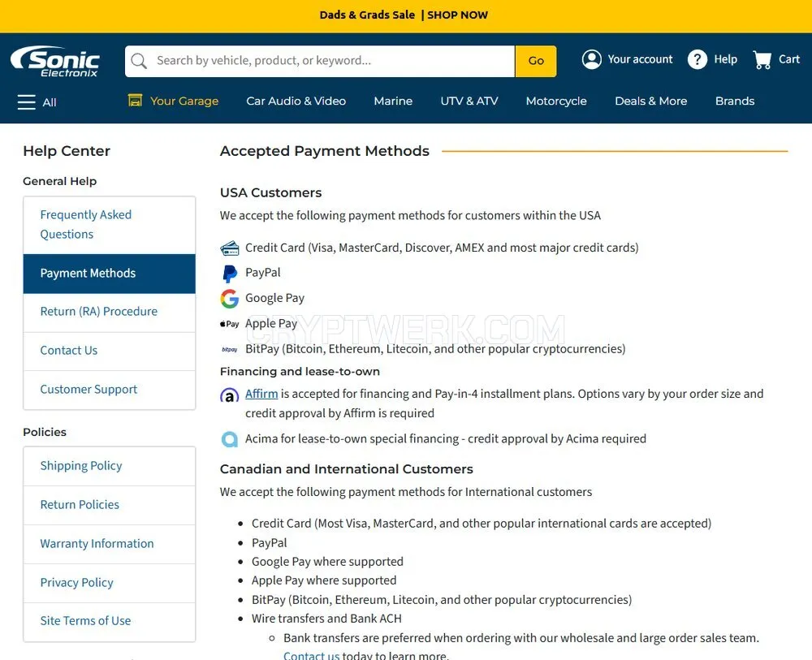Open the Motorcycle menu

click(556, 101)
